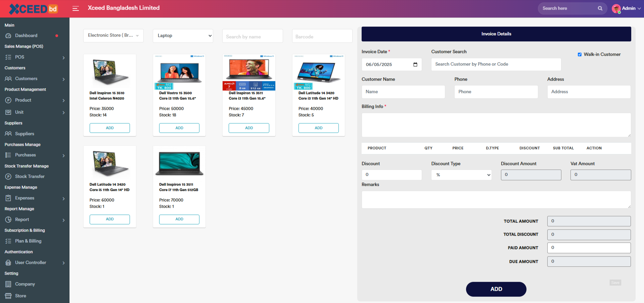This screenshot has height=303, width=644.
Task: Click the Barcode input field
Action: coord(322,36)
